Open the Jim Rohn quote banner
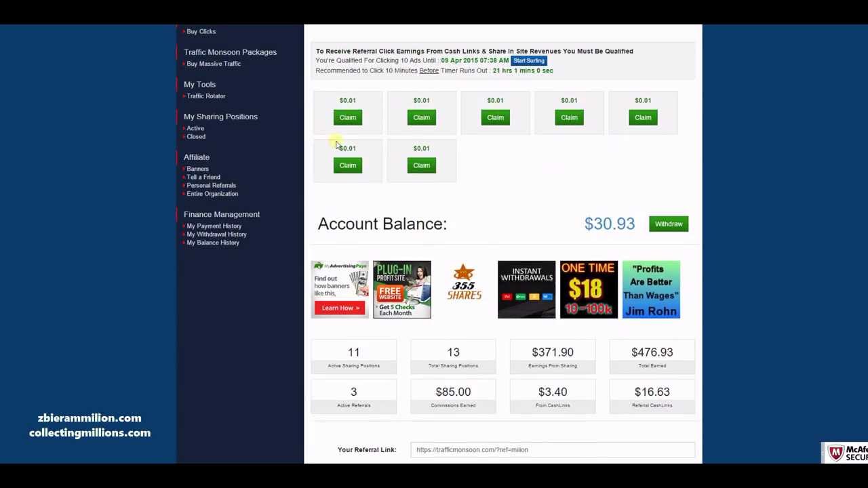 (x=651, y=289)
